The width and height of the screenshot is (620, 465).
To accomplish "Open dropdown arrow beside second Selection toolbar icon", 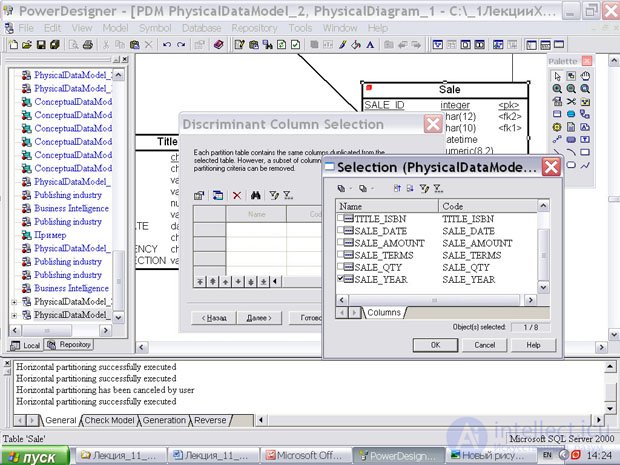I will [x=372, y=189].
